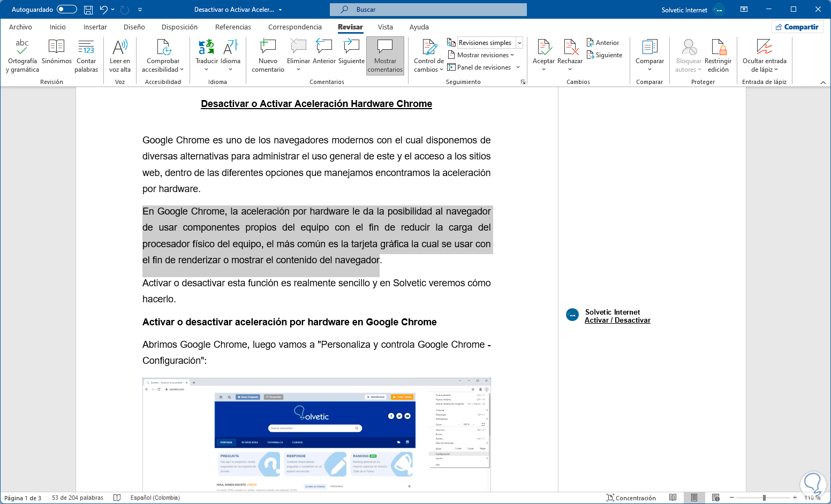Switch to the Inicio tab

[x=58, y=27]
